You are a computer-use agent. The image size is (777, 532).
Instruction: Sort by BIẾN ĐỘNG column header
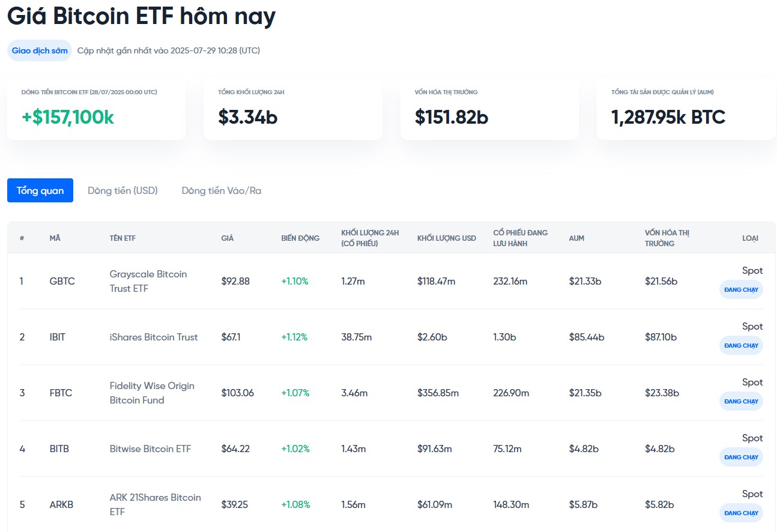(x=300, y=238)
